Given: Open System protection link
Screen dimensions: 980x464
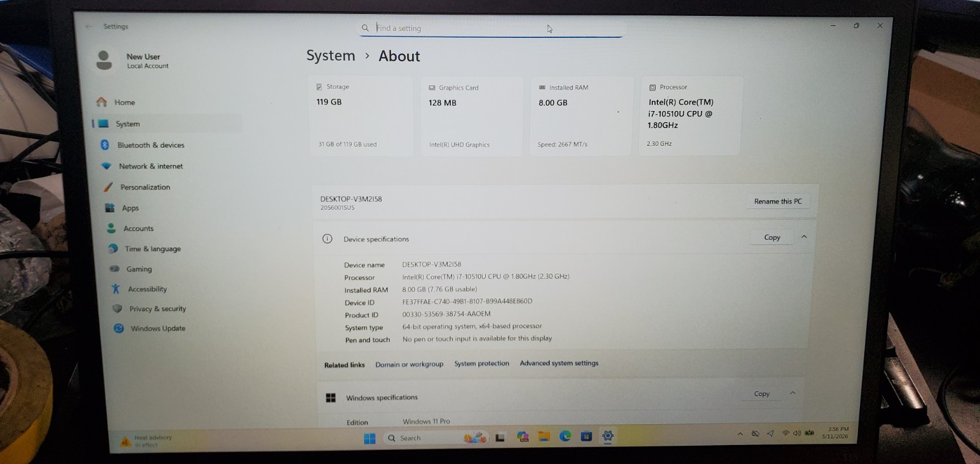Looking at the screenshot, I should 481,363.
